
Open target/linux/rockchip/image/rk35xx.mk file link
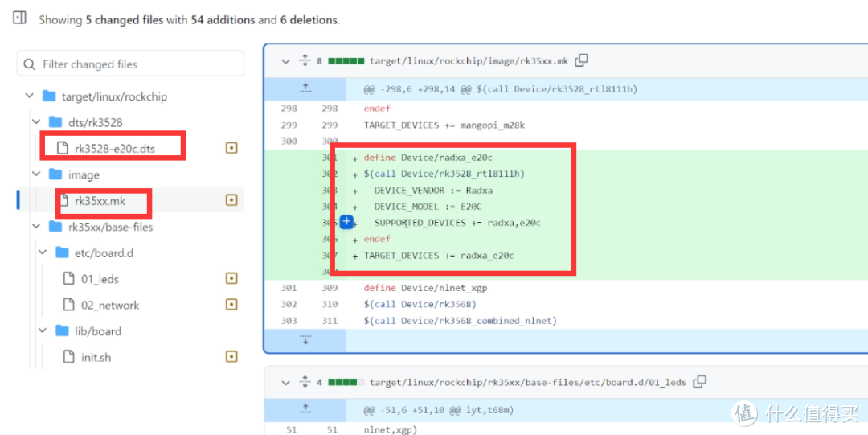[469, 61]
